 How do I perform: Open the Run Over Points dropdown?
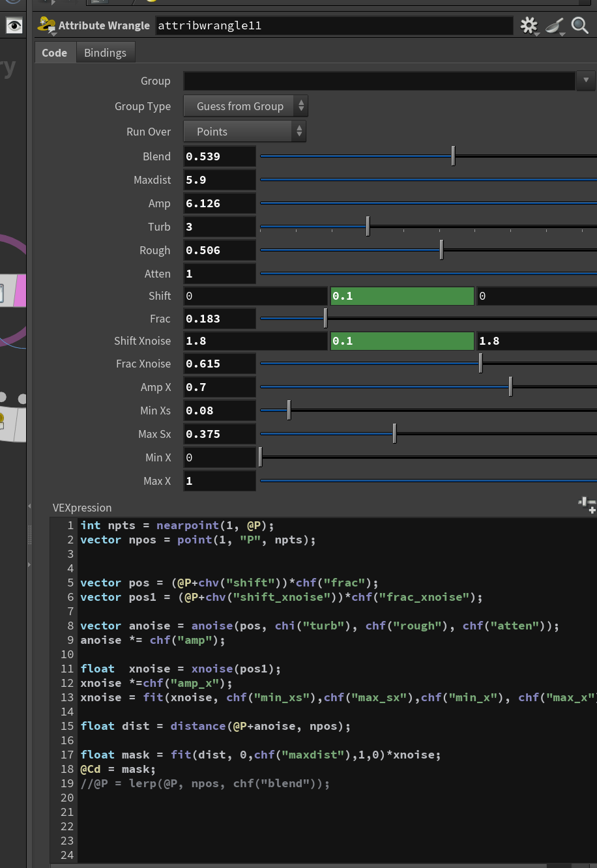click(x=244, y=132)
